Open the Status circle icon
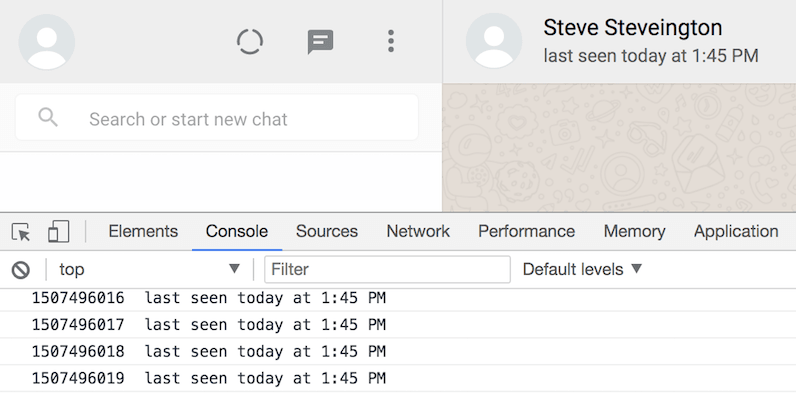The height and width of the screenshot is (395, 796). [250, 42]
